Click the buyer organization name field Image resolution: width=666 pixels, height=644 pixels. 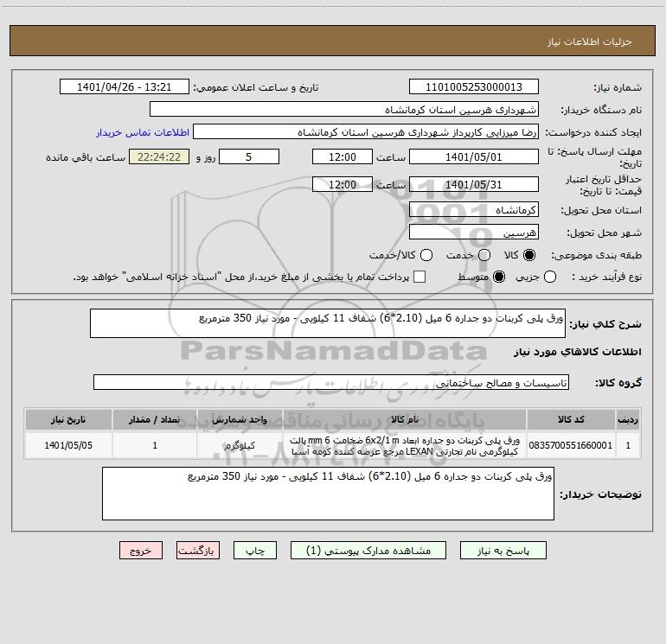click(344, 110)
